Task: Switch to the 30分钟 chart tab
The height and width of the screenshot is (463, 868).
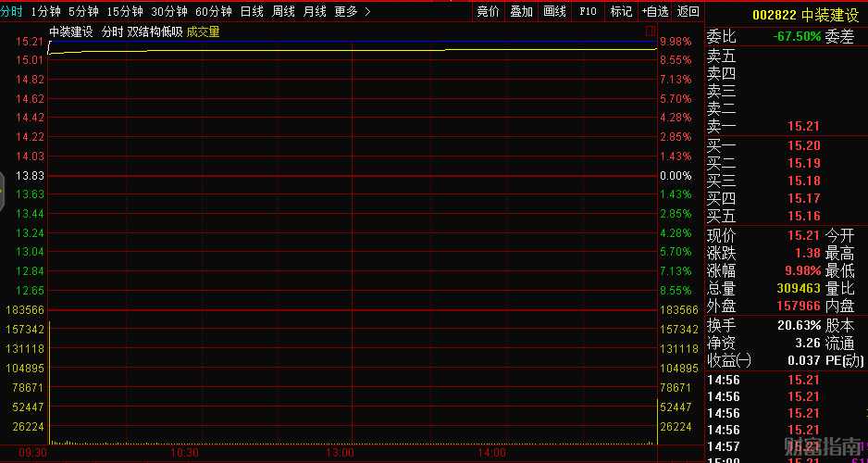Action: 168,11
